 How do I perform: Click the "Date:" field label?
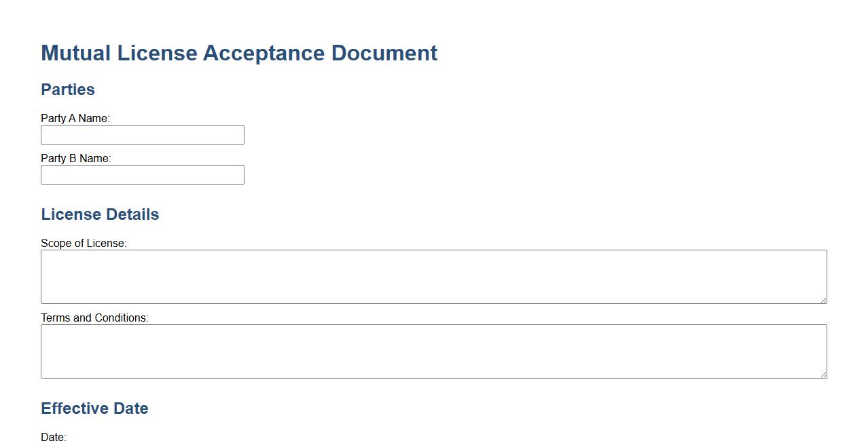click(x=54, y=437)
